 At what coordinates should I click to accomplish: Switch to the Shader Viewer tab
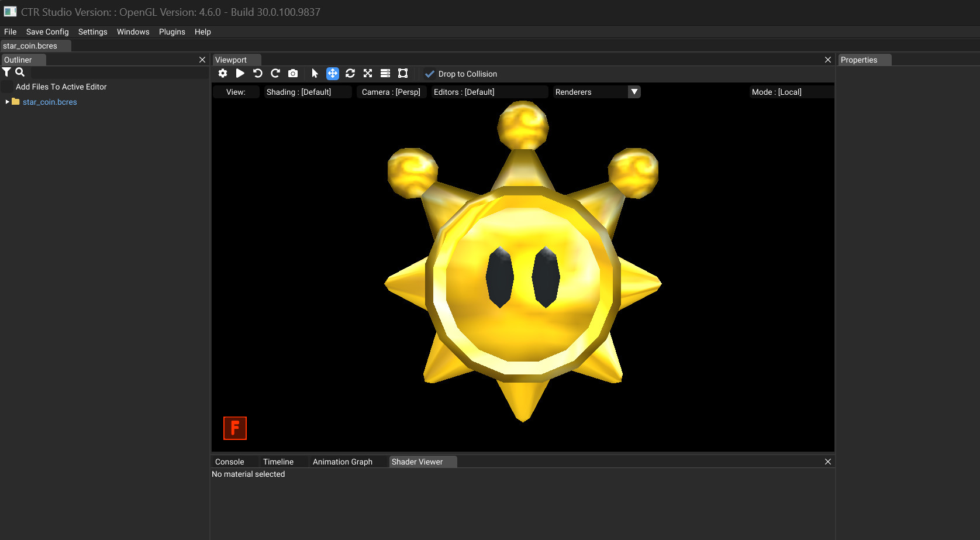(417, 462)
